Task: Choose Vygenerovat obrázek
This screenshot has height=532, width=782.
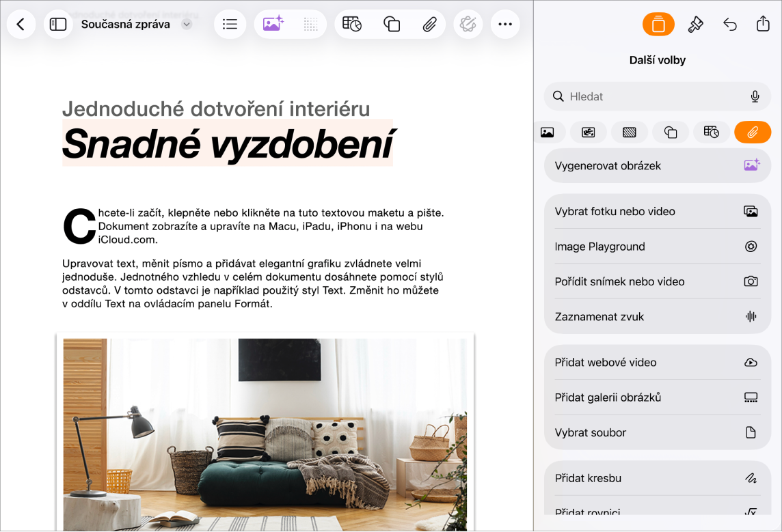Action: pyautogui.click(x=658, y=166)
